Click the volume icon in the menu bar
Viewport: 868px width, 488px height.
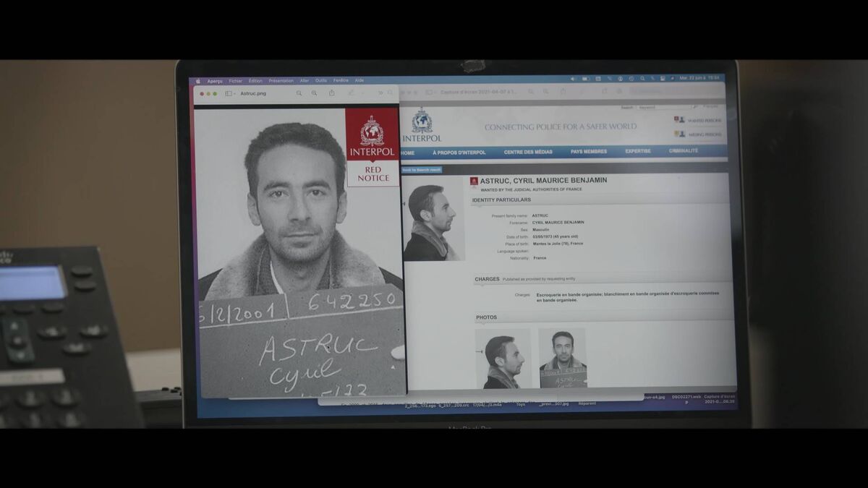pyautogui.click(x=572, y=78)
